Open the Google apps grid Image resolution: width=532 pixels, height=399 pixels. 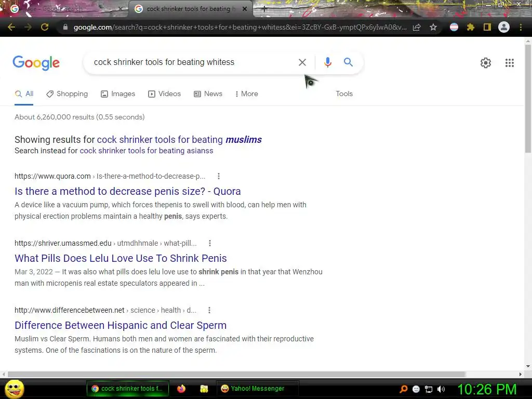tap(510, 63)
